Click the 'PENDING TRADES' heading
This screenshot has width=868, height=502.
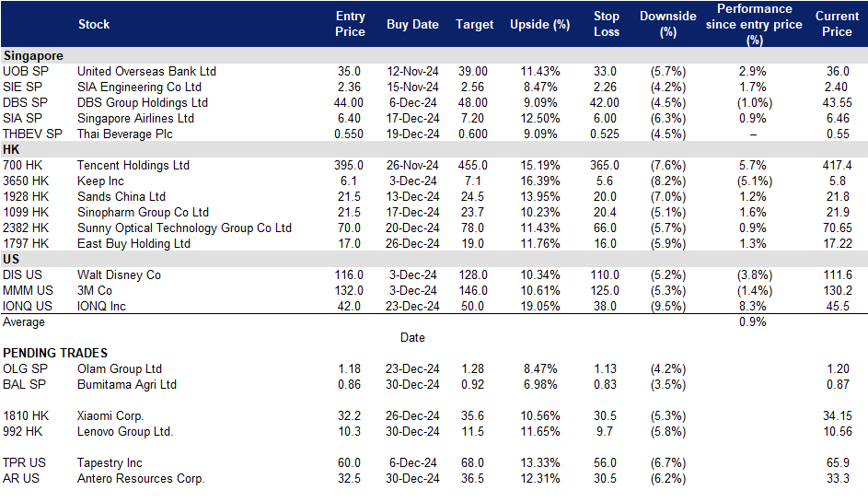click(x=55, y=353)
